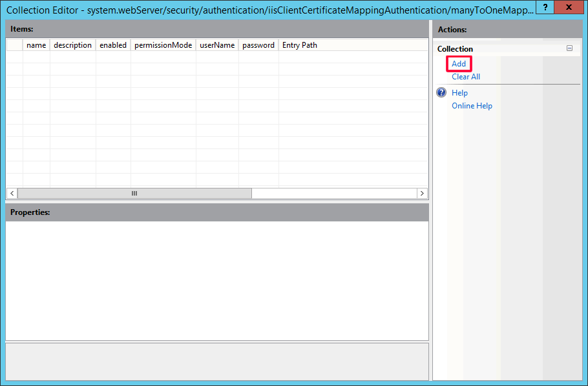The image size is (588, 386).
Task: Click the userName column header
Action: coord(217,45)
